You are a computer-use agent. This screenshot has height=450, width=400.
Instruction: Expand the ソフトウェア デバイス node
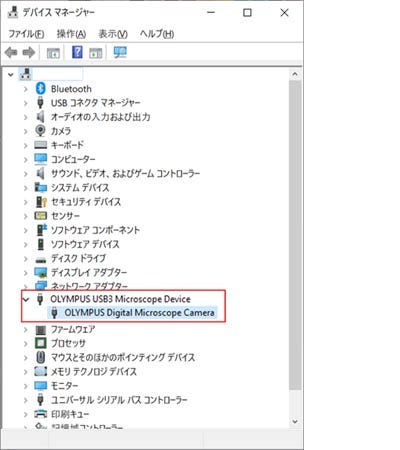pos(26,244)
